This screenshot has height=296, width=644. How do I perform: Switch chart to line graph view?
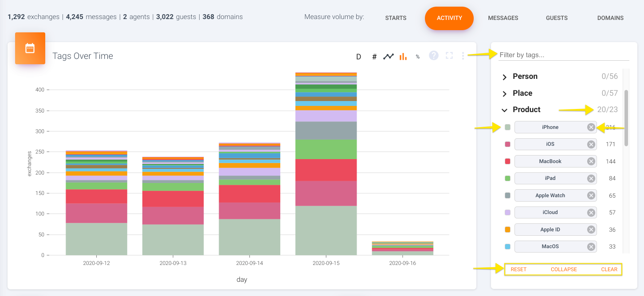click(389, 56)
